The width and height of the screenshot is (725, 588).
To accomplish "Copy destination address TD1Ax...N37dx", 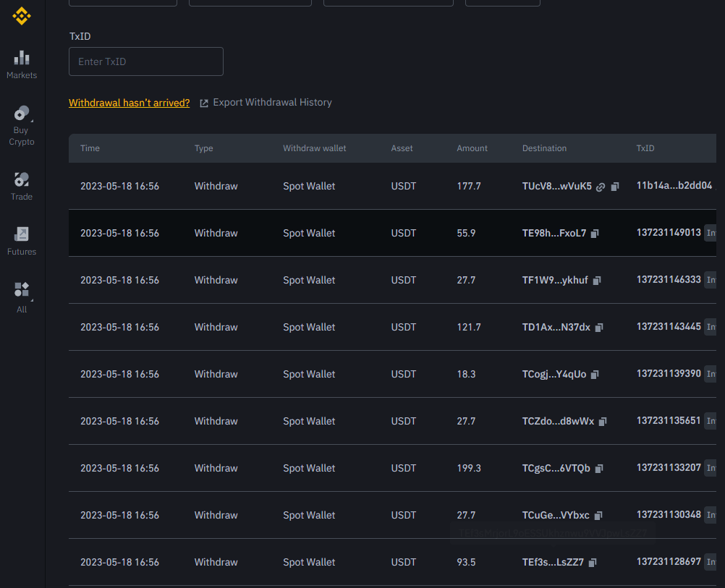I will pyautogui.click(x=599, y=328).
